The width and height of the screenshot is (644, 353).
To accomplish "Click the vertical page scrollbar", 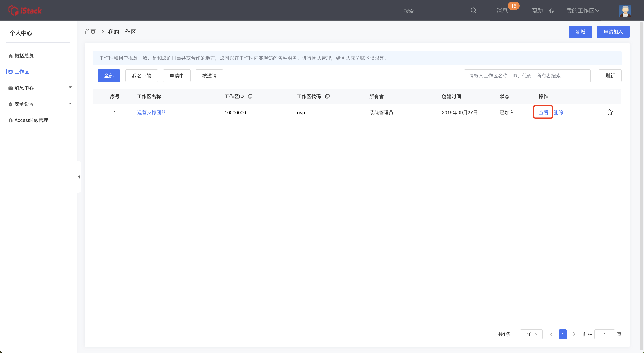I will 641,186.
